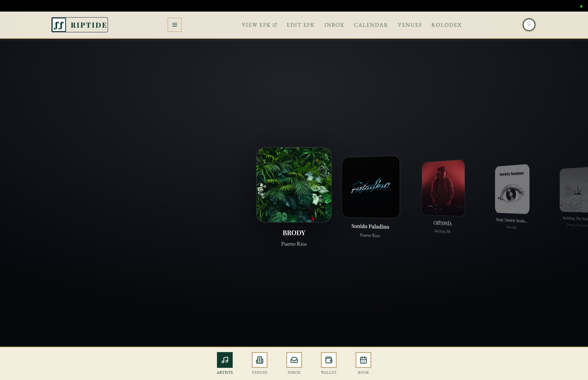Click the Riptide logo in the header
The height and width of the screenshot is (380, 588).
point(80,25)
